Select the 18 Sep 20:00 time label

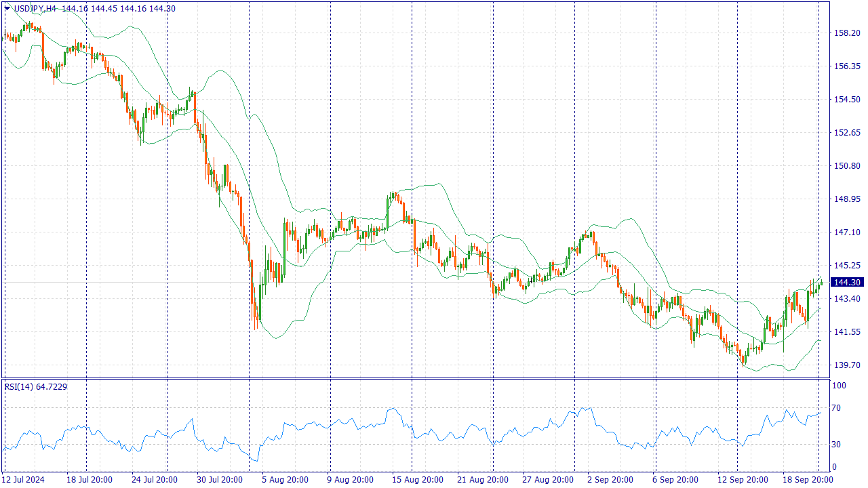[807, 480]
